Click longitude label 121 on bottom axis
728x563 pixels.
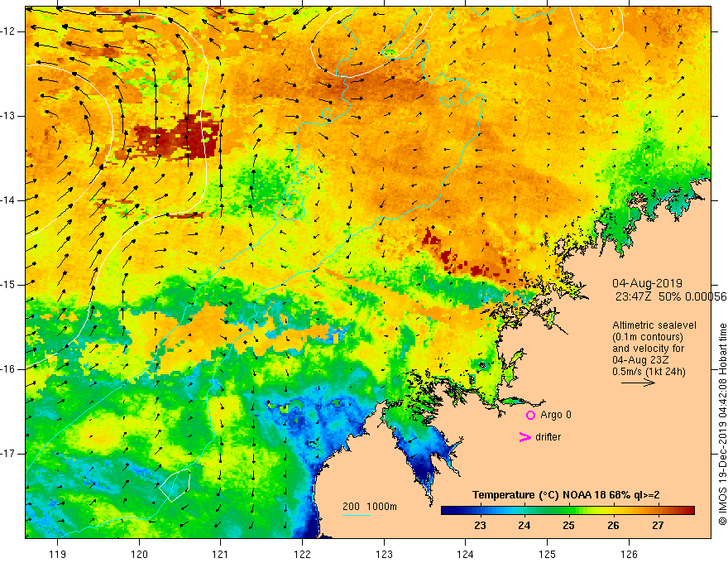pos(221,554)
